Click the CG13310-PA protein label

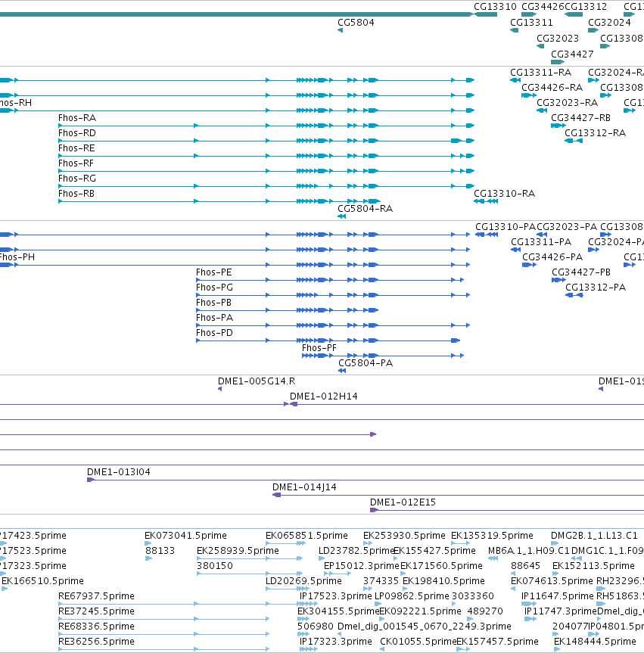click(506, 227)
